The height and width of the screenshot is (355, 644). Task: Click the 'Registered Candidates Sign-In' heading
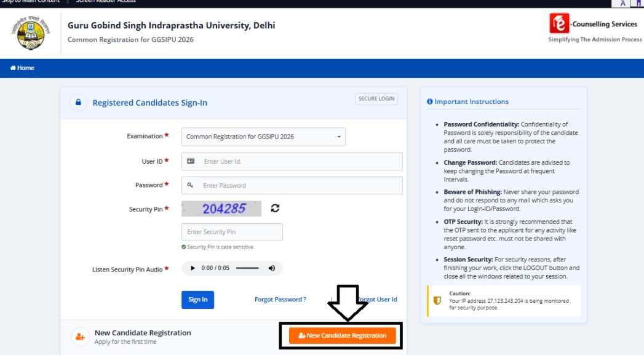[x=150, y=103]
